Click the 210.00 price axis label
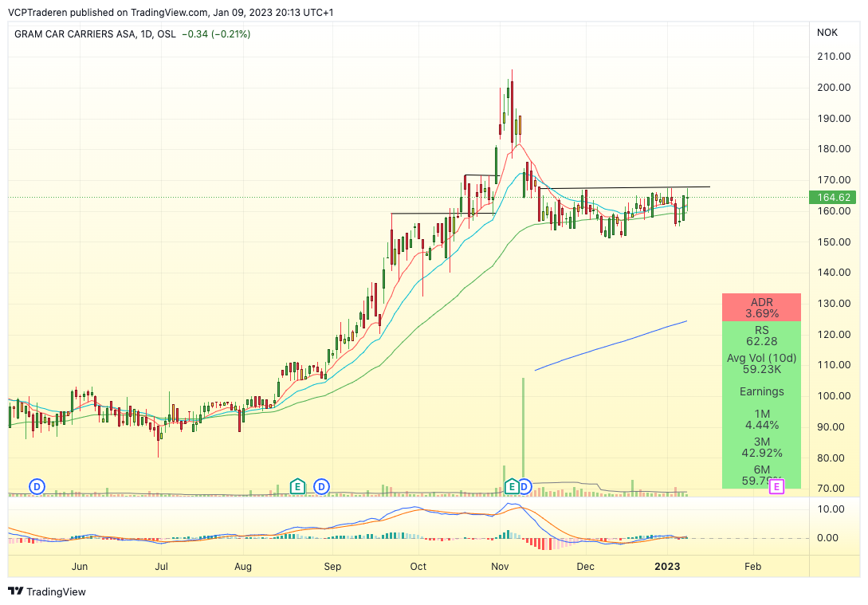 point(834,57)
